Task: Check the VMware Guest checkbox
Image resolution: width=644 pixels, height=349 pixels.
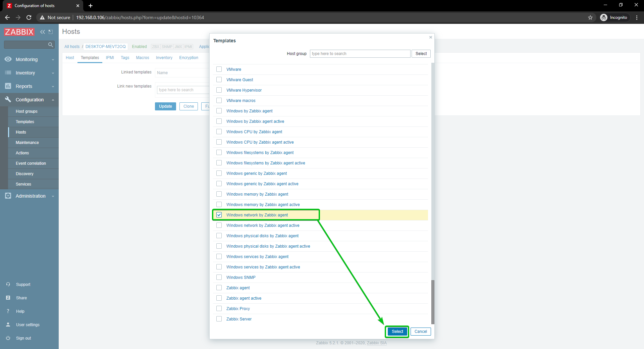Action: point(219,80)
